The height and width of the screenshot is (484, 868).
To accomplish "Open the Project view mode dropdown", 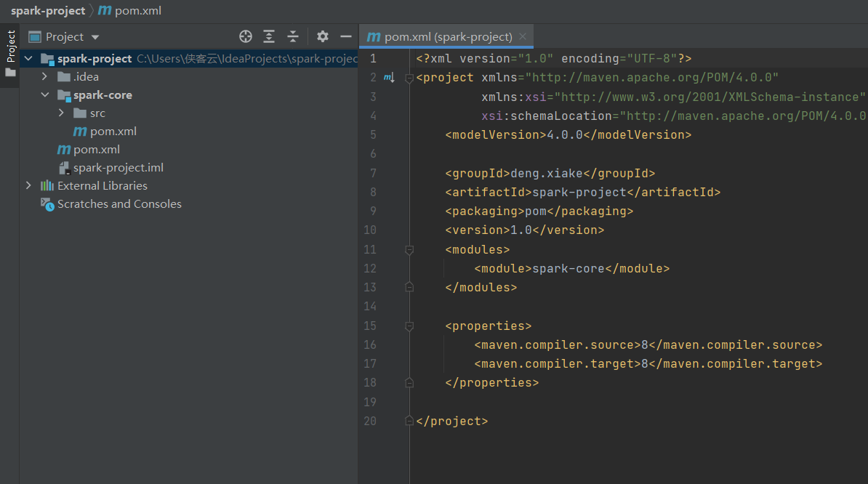I will pos(95,37).
